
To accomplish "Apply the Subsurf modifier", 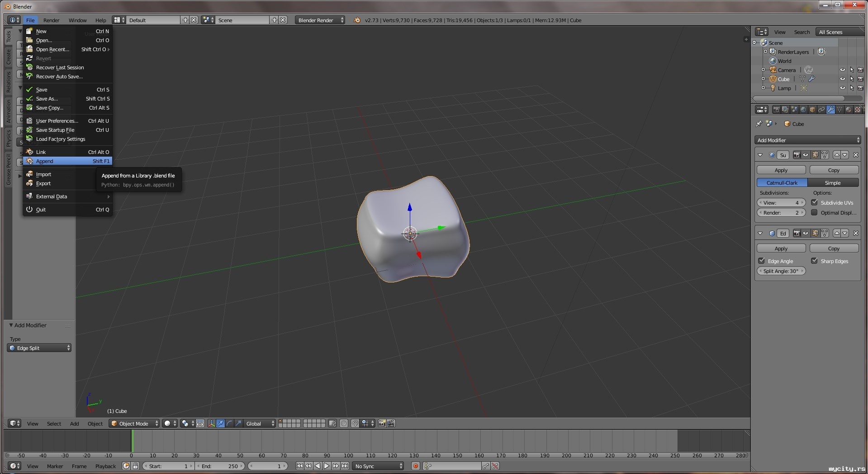I will [781, 170].
